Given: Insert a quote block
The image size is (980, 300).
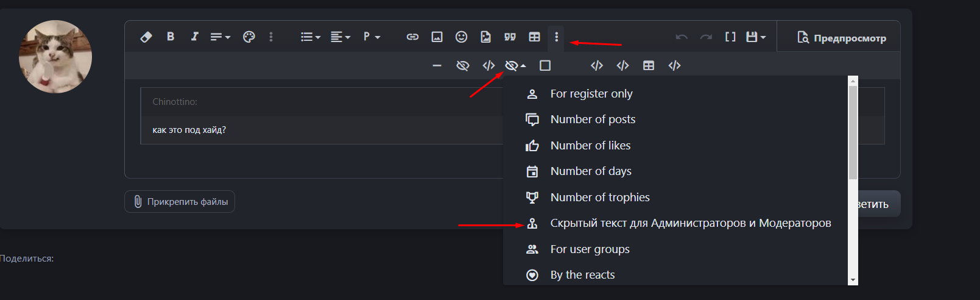Looking at the screenshot, I should tap(510, 37).
